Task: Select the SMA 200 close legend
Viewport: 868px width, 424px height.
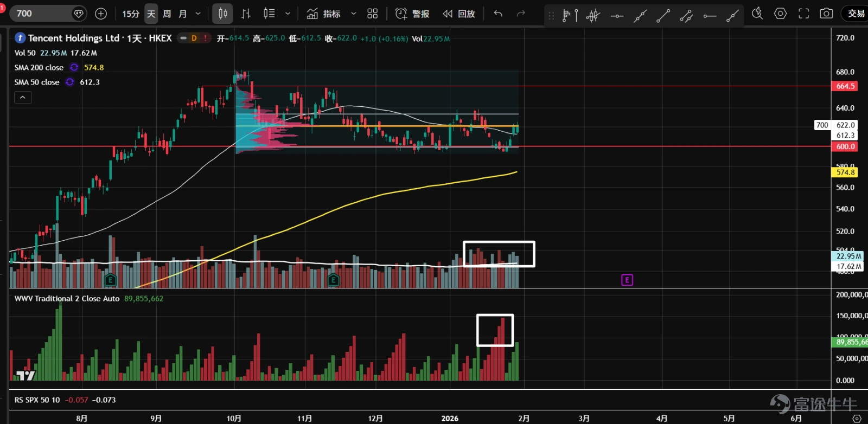Action: [x=39, y=68]
